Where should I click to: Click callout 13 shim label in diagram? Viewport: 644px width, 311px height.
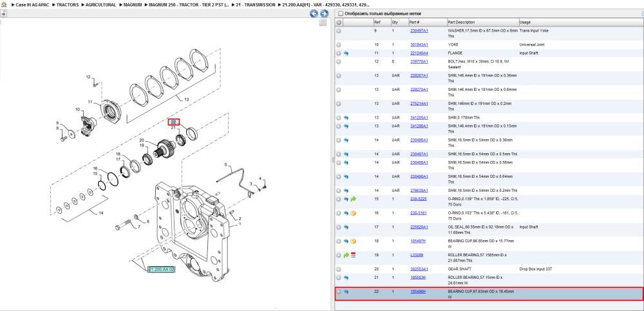tap(186, 99)
